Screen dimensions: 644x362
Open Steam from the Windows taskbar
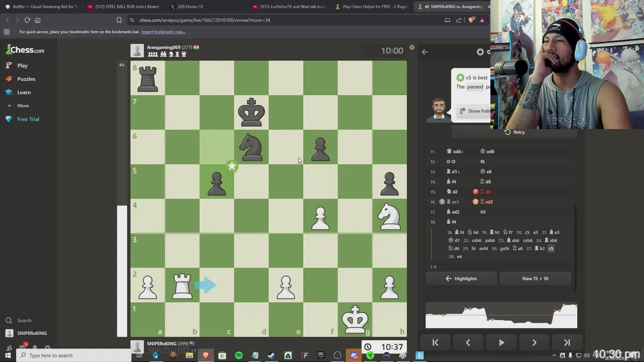coord(271,355)
